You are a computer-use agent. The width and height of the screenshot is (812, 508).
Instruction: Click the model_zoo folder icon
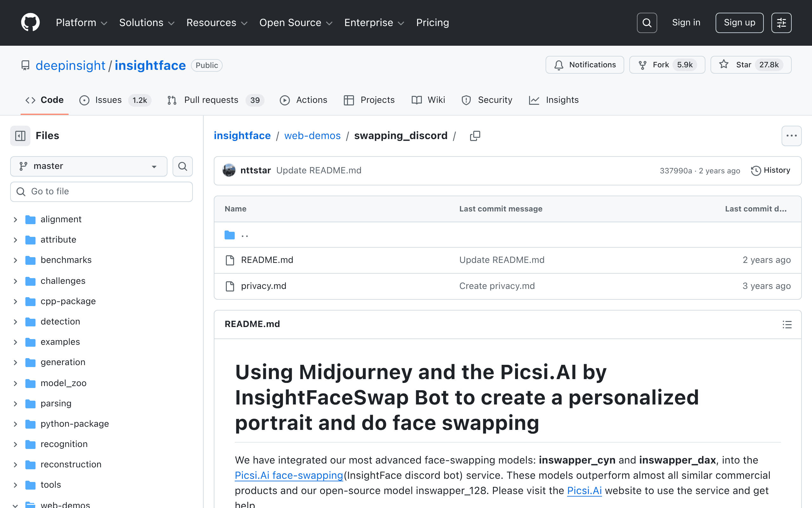(x=30, y=383)
